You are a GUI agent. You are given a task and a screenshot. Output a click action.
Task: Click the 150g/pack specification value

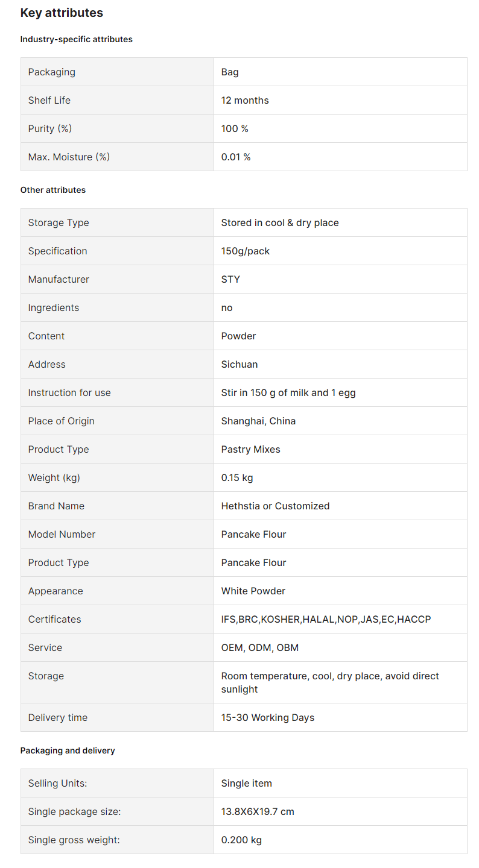click(246, 251)
